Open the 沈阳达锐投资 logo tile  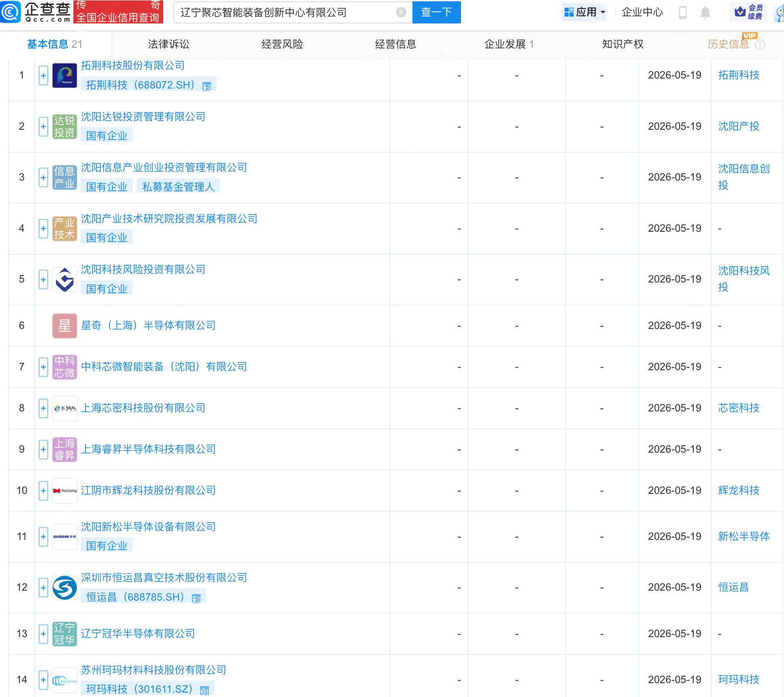pyautogui.click(x=65, y=127)
